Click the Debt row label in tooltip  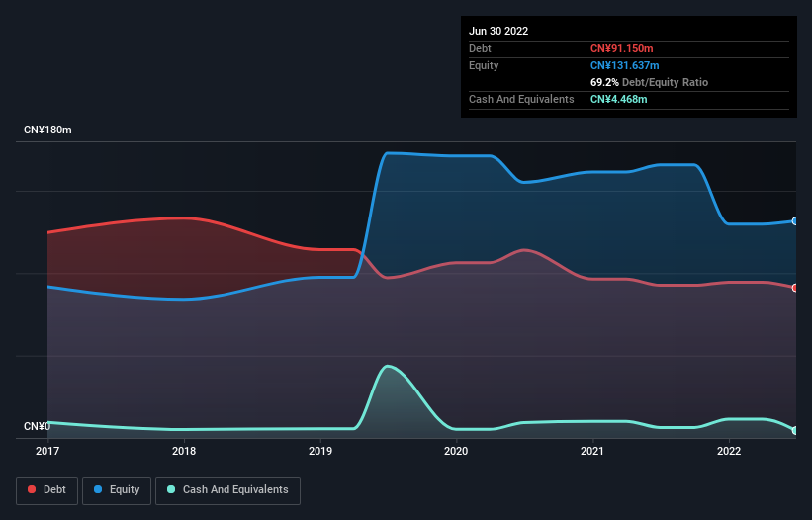pos(480,48)
